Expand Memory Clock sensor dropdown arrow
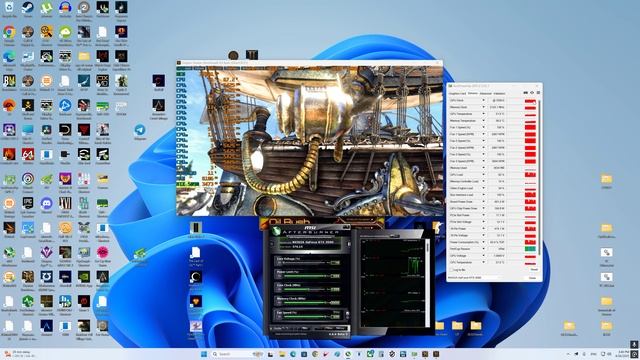The image size is (640, 360). coord(484,107)
